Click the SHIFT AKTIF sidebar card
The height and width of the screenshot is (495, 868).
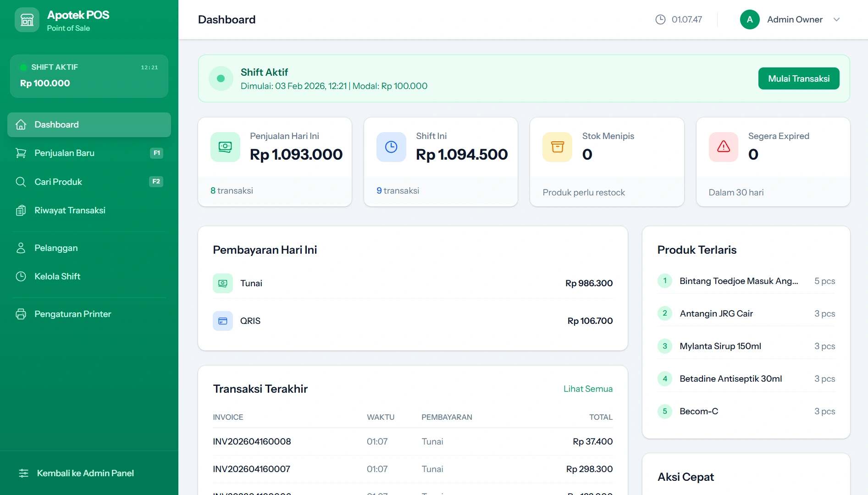click(x=89, y=76)
